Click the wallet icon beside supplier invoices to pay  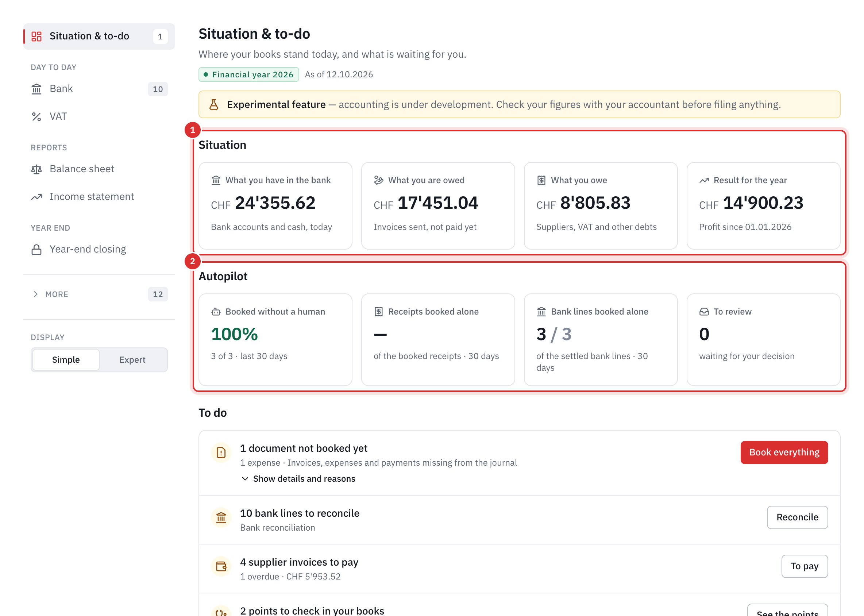[221, 566]
